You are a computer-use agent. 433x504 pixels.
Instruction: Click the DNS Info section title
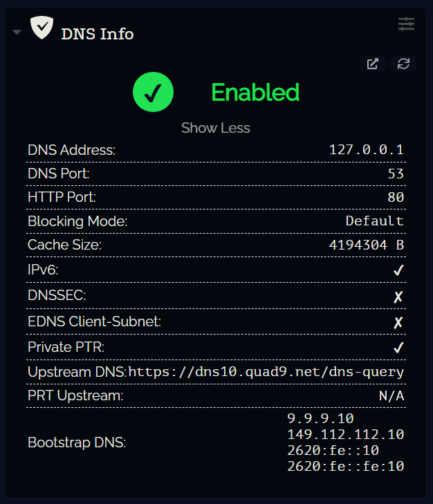(x=98, y=33)
